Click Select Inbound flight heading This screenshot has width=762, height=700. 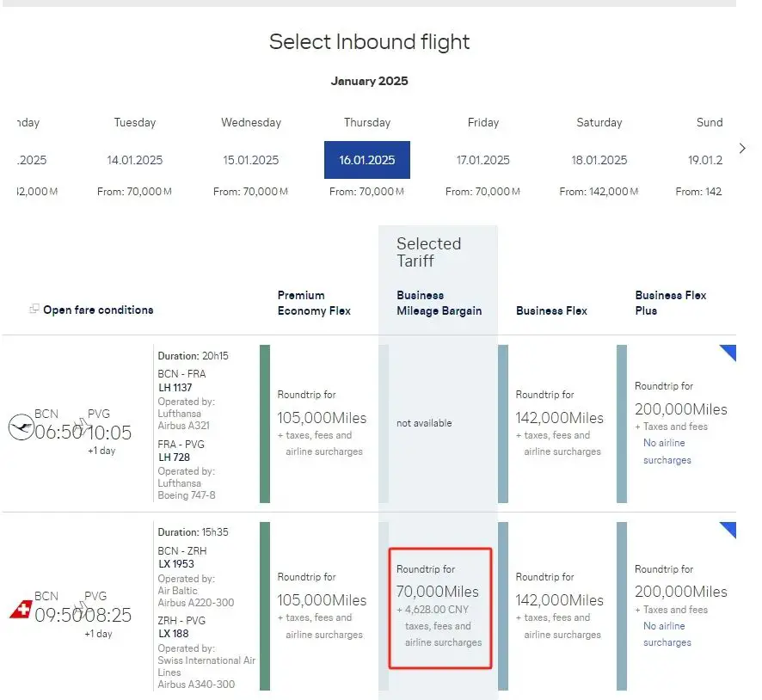point(369,42)
